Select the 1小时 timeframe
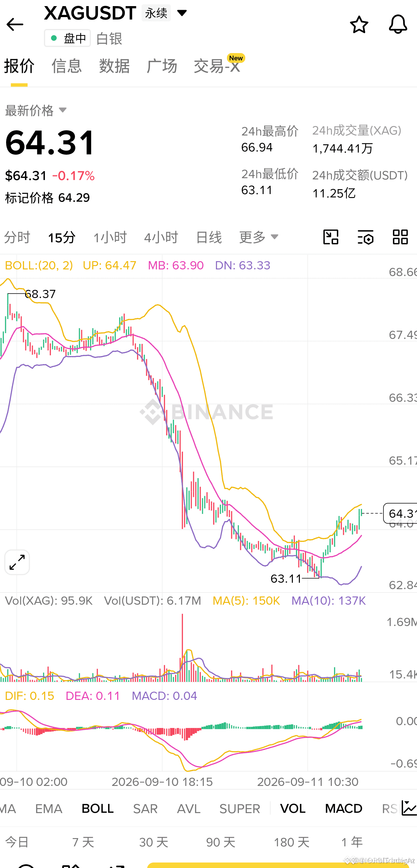 [x=110, y=238]
